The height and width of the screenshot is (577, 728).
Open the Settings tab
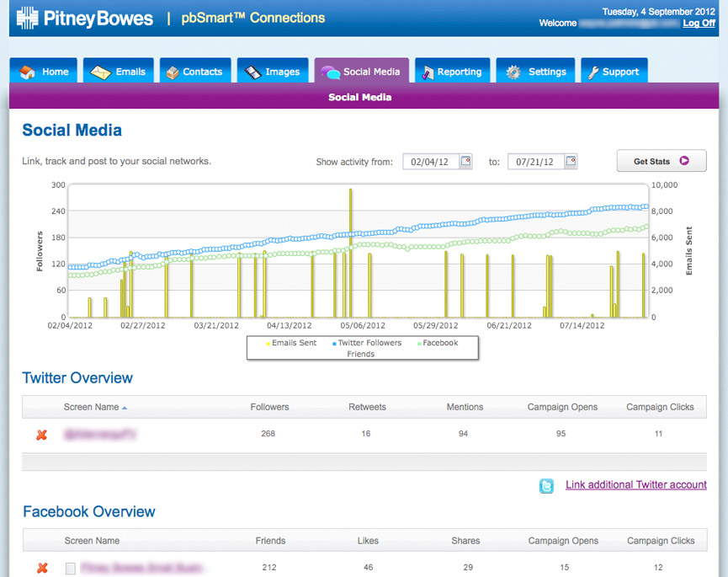point(535,71)
